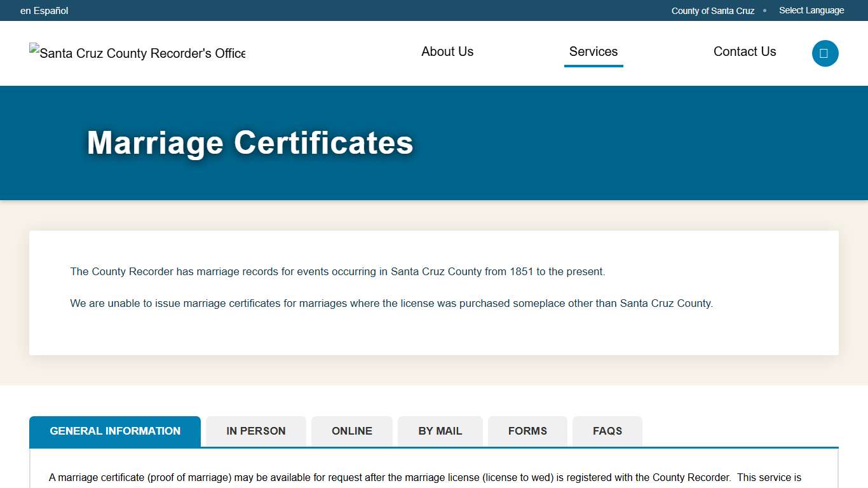Screen dimensions: 868x488
Task: Open the About Us menu
Action: (x=447, y=51)
